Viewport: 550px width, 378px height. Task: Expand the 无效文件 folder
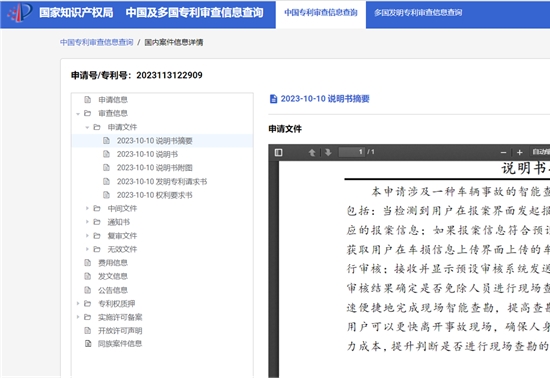tap(87, 249)
